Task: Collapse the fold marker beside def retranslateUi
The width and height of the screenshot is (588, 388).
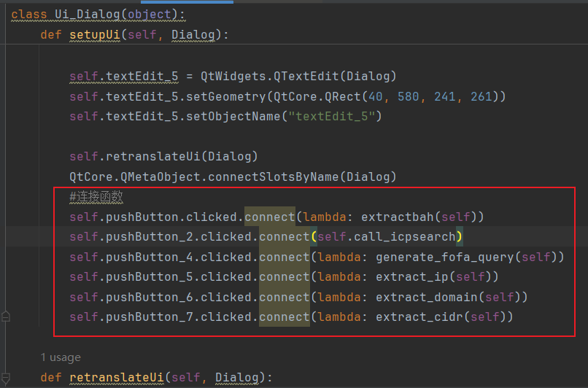Action: 6,378
